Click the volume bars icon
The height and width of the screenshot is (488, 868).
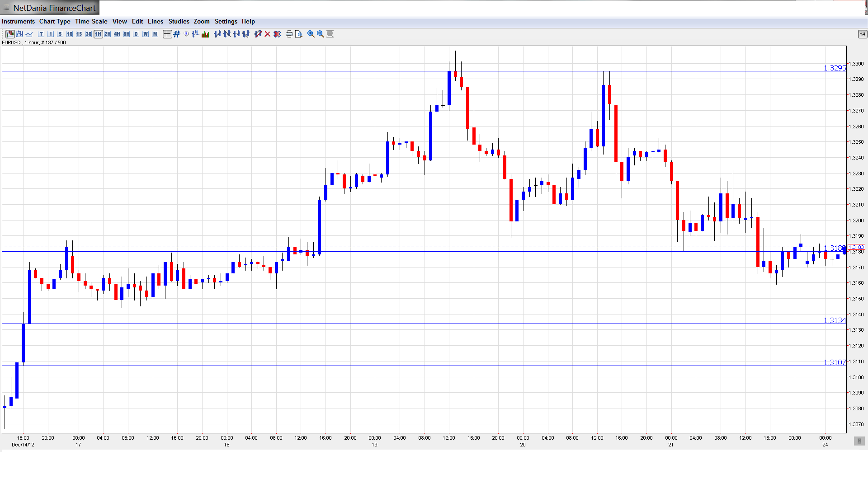click(205, 34)
